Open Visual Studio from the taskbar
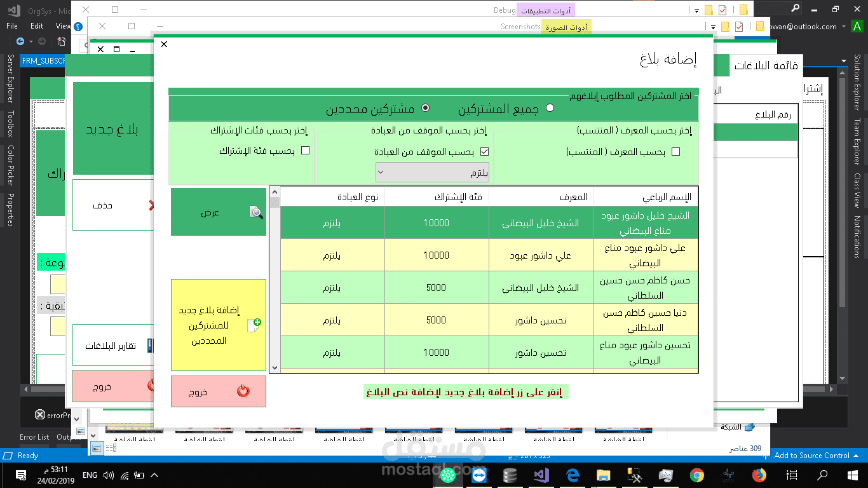This screenshot has width=868, height=488. (541, 475)
